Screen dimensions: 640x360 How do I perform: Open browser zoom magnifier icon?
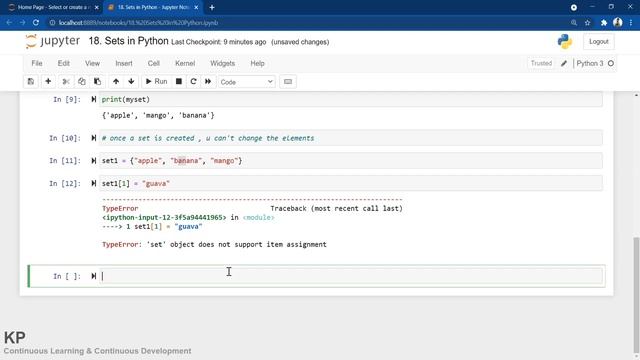click(574, 23)
